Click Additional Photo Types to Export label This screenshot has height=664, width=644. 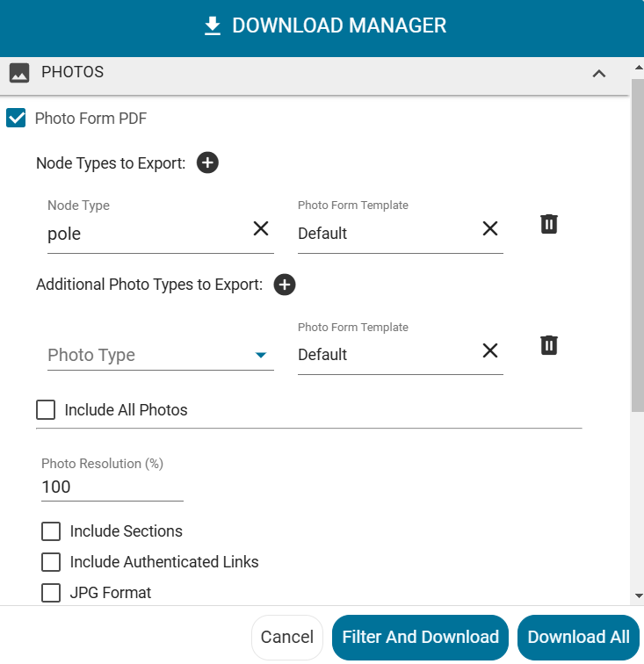coord(149,285)
